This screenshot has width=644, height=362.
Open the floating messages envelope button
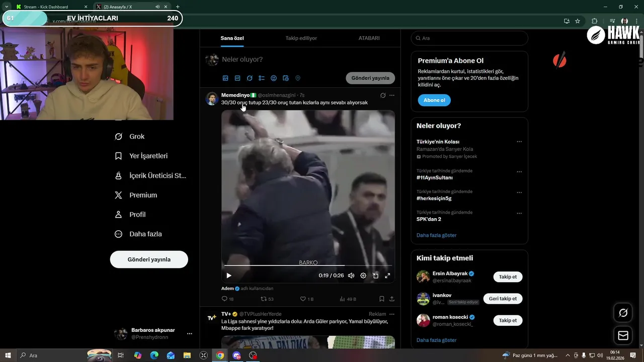623,335
